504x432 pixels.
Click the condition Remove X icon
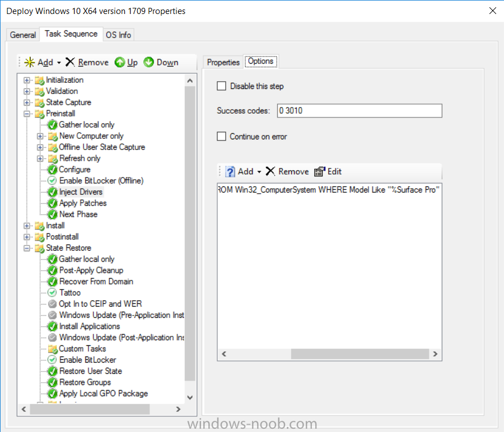point(270,172)
